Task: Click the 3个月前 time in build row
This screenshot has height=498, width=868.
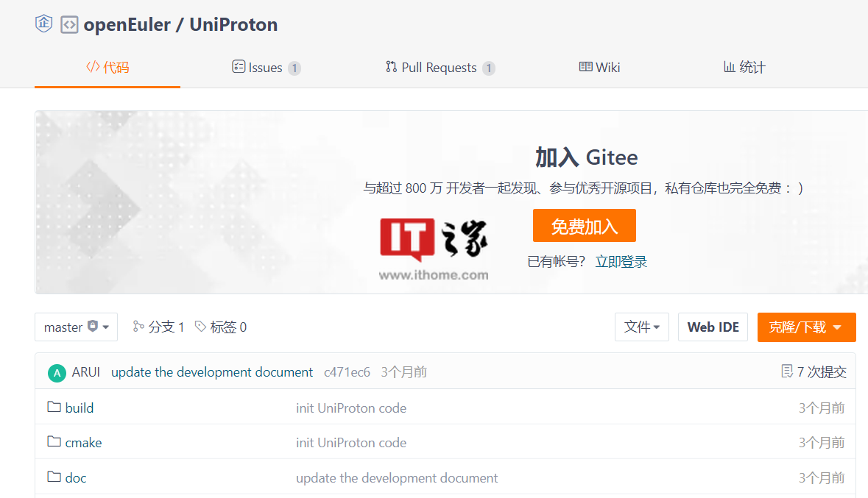Action: pyautogui.click(x=822, y=408)
